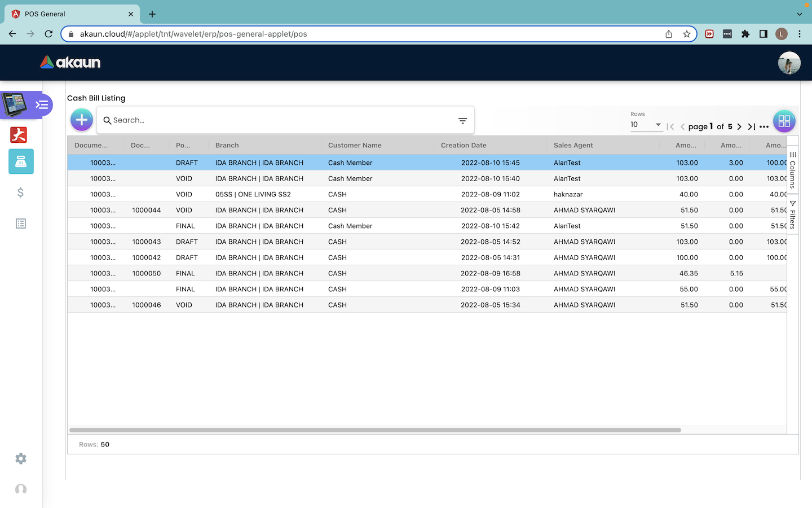The height and width of the screenshot is (508, 812).
Task: Open the settings gear in sidebar
Action: 21,459
